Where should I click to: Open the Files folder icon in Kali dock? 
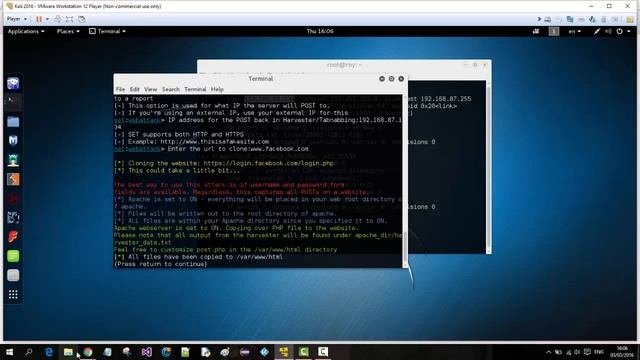click(x=13, y=122)
